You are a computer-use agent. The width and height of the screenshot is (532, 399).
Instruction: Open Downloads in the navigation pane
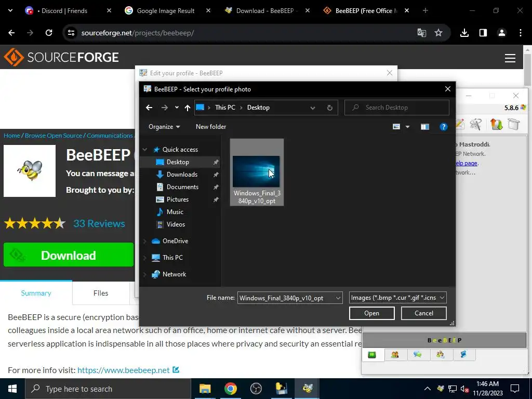pyautogui.click(x=181, y=175)
